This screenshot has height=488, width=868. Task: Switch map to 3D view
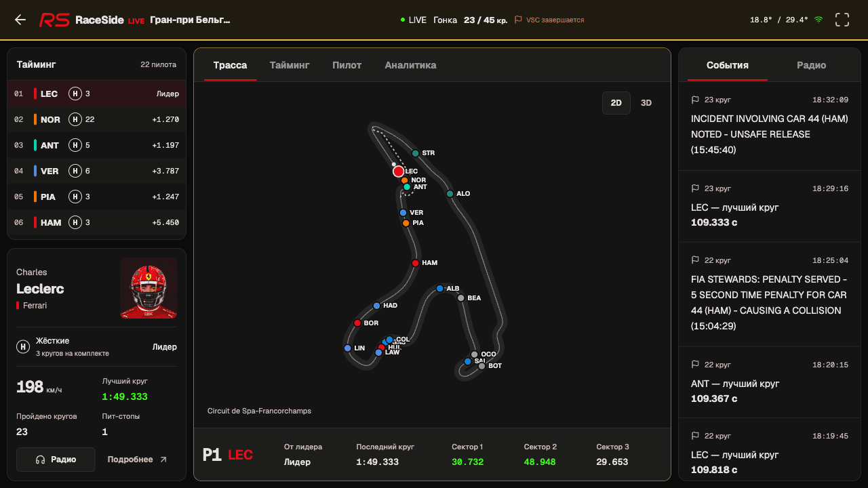(646, 103)
